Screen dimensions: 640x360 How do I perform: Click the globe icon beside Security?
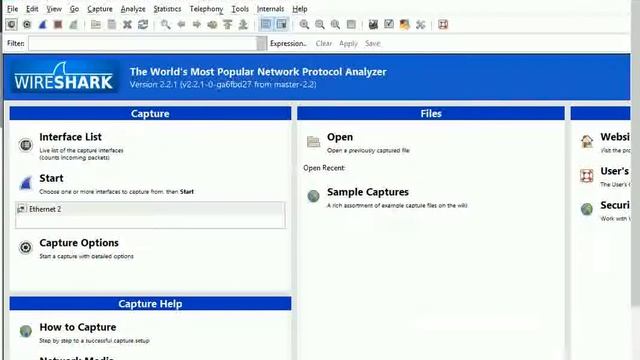point(587,209)
